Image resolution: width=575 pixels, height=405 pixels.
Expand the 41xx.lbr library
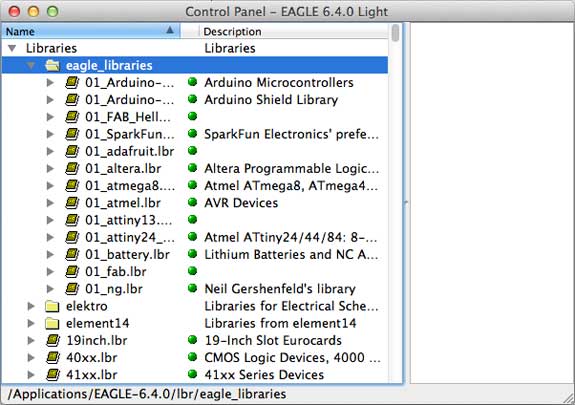point(31,375)
